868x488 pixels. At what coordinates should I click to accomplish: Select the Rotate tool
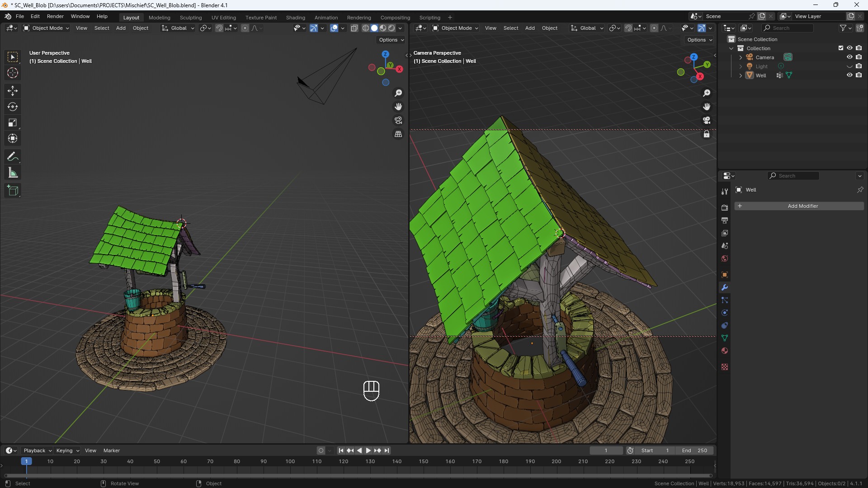(x=13, y=107)
